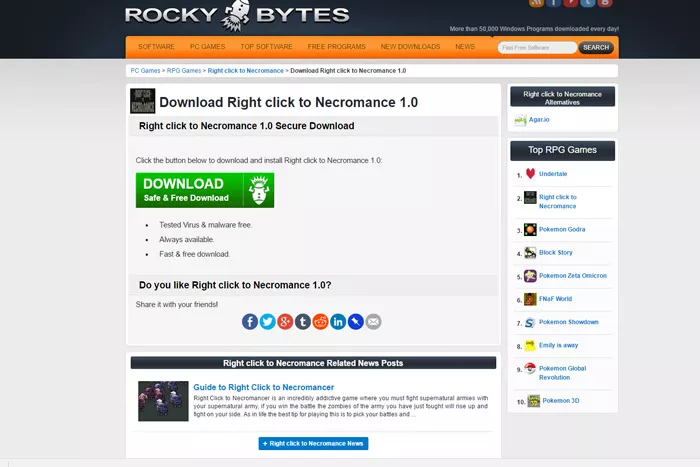Open the Emily is away link

click(558, 346)
